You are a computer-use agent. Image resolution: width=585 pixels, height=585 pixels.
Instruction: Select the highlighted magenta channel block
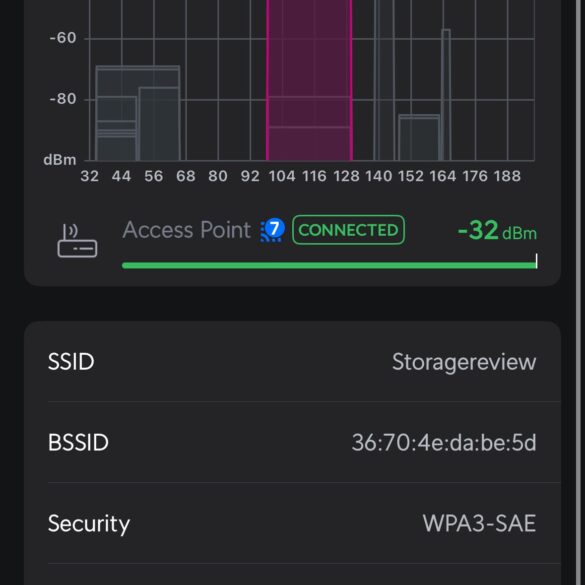tap(309, 80)
